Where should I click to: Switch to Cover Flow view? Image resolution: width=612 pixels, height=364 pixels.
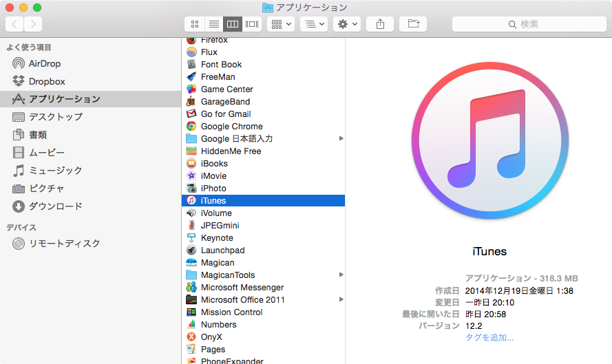tap(252, 24)
